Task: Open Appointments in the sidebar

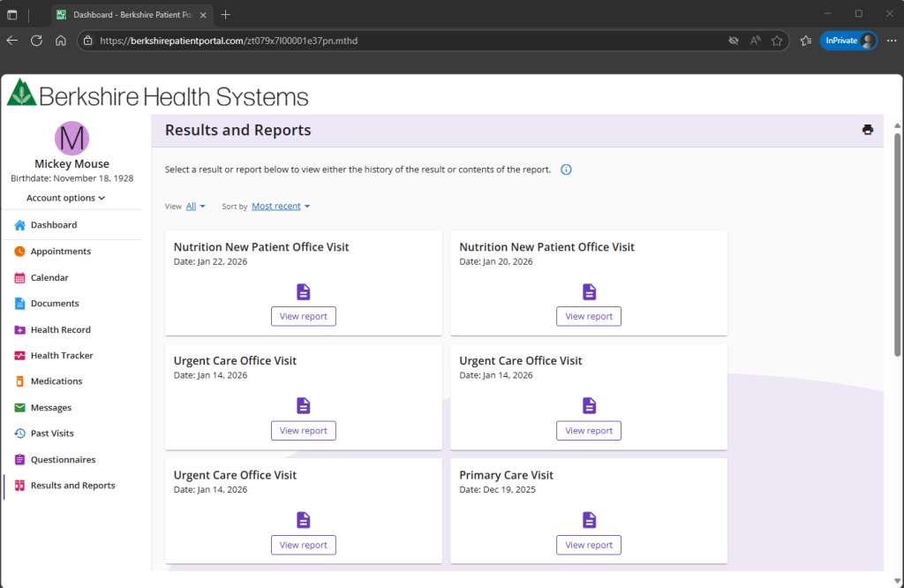Action: [x=60, y=252]
